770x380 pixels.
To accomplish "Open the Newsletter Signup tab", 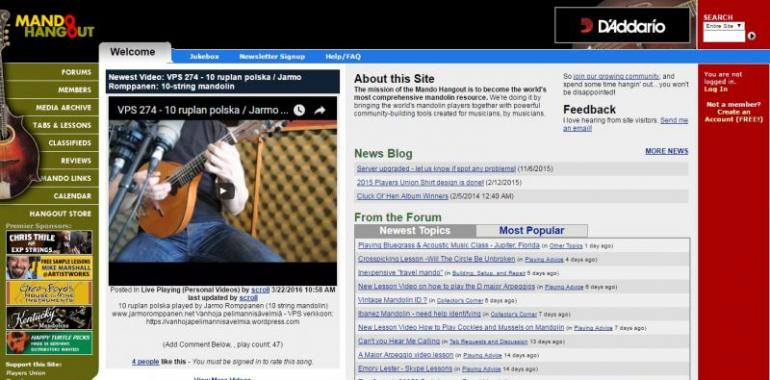I will click(x=272, y=56).
